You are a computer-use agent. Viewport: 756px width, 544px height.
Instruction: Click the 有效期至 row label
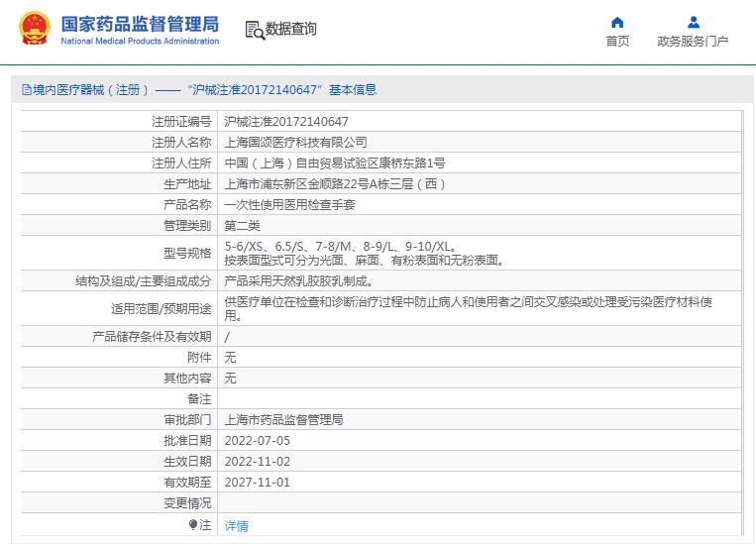click(x=187, y=482)
